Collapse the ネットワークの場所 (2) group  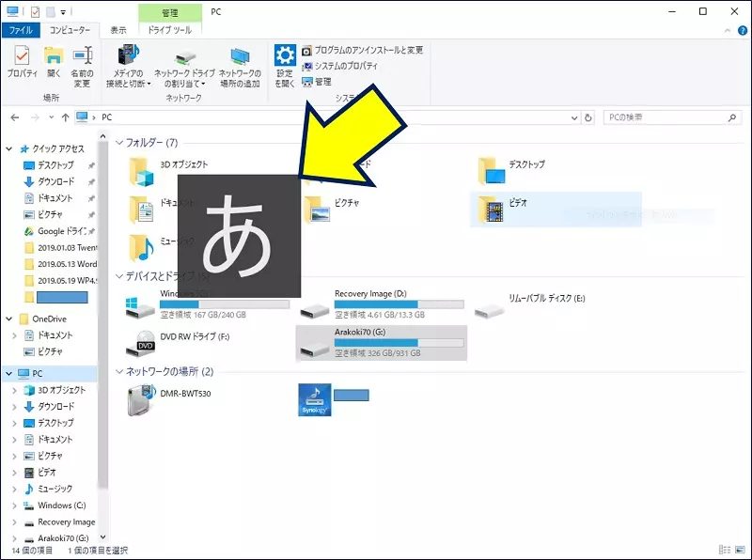119,371
